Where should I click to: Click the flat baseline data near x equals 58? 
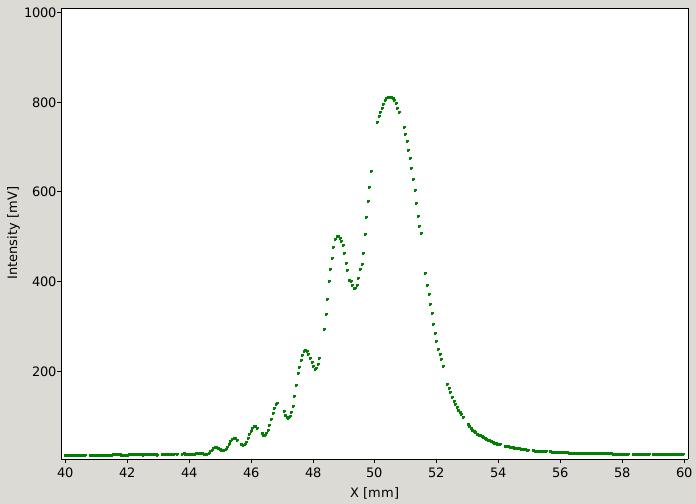pos(622,454)
